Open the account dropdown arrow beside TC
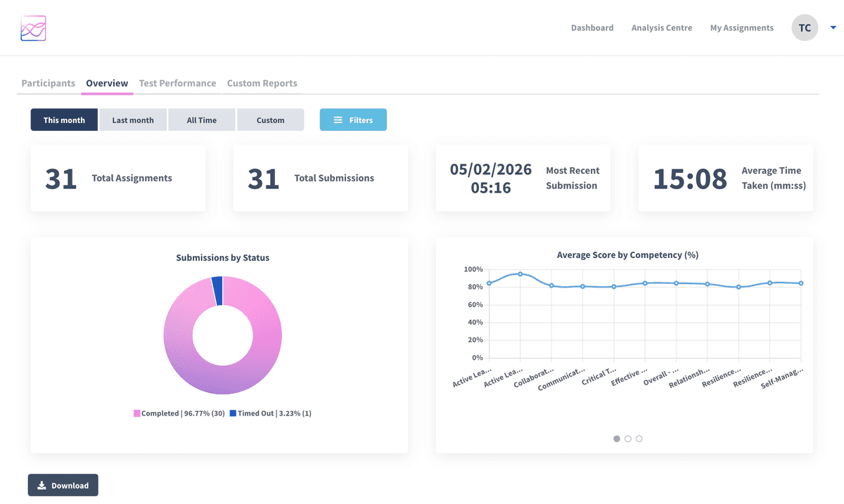Screen dimensions: 844x504 pyautogui.click(x=833, y=27)
